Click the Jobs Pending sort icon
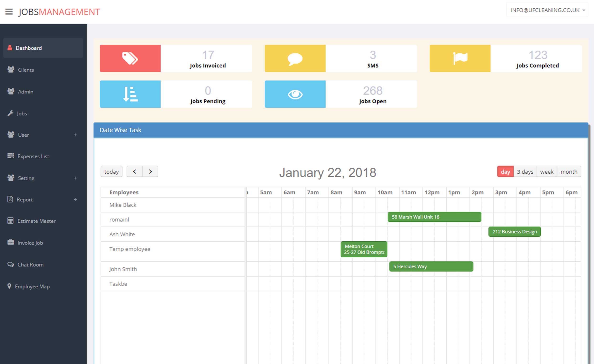Screen dimensions: 594x364 130,94
